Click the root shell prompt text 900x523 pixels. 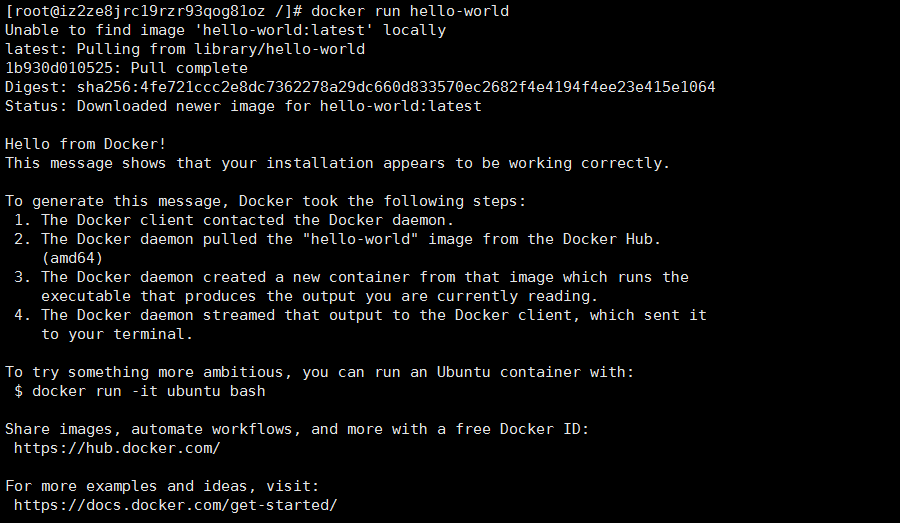tap(154, 11)
